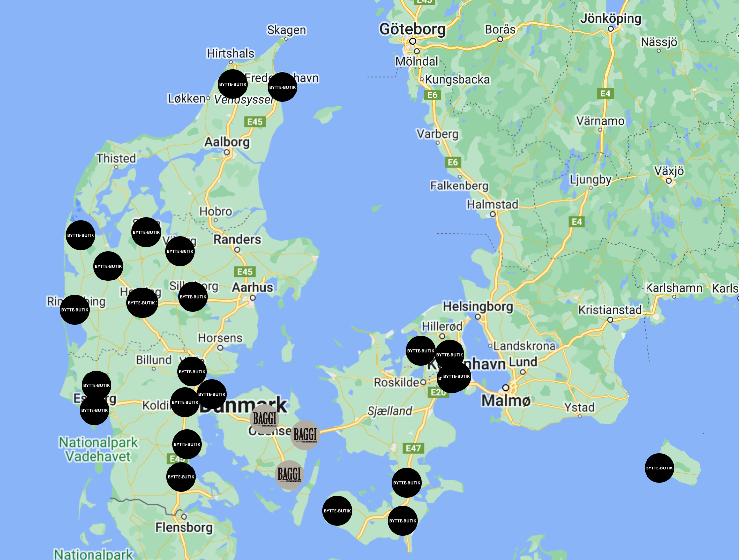Image resolution: width=739 pixels, height=560 pixels.
Task: Click the BYTTE-BUTIK marker covering Silkeborg label
Action: tap(193, 297)
